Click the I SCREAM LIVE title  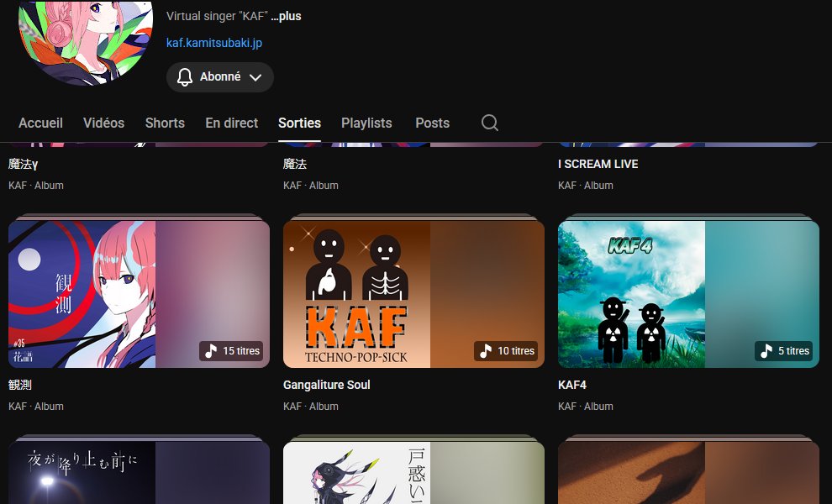(598, 165)
